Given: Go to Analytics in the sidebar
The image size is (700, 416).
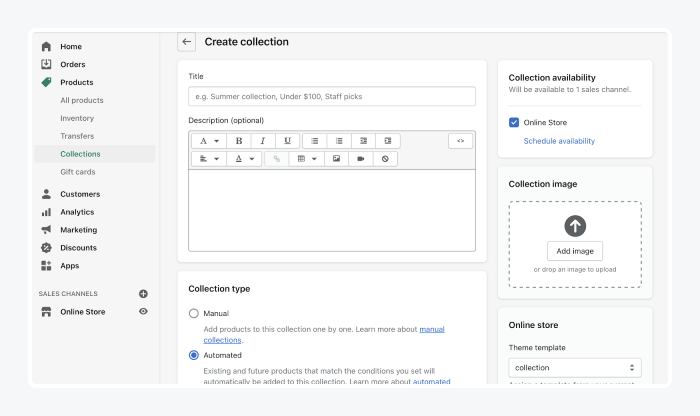Looking at the screenshot, I should click(77, 212).
